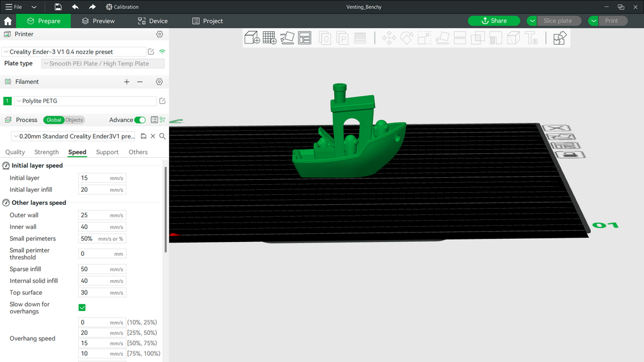This screenshot has height=362, width=644.
Task: Open the File menu
Action: (14, 7)
